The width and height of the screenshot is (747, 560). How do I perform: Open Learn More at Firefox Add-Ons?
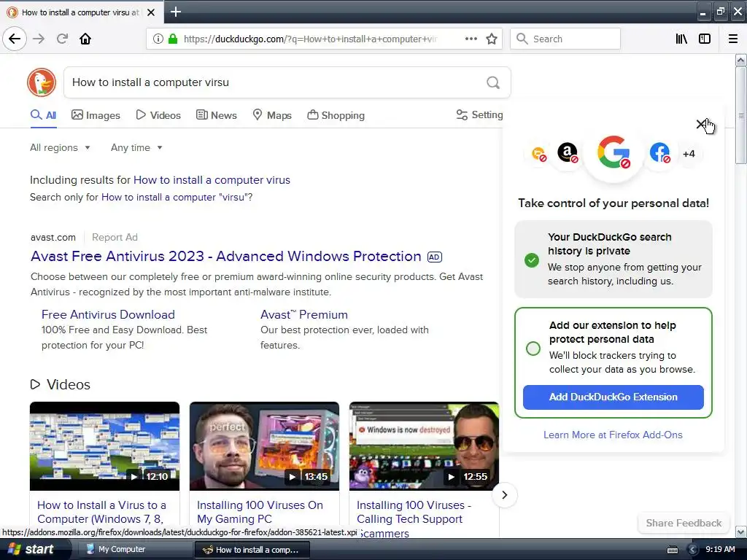613,435
